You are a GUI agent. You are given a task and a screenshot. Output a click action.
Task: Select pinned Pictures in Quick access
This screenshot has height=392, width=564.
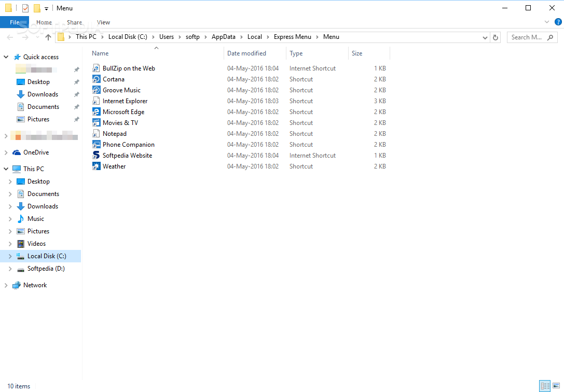coord(38,119)
